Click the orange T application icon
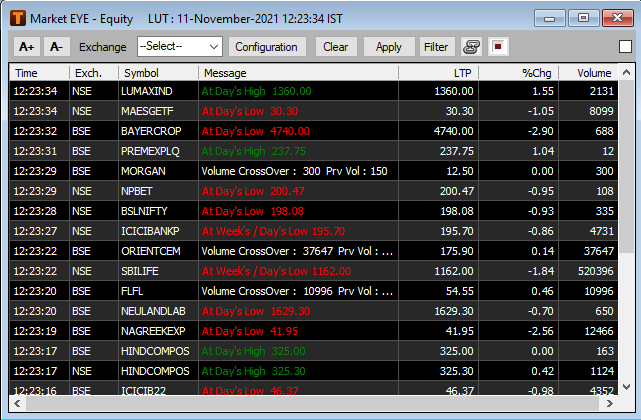This screenshot has width=641, height=420. tap(18, 18)
